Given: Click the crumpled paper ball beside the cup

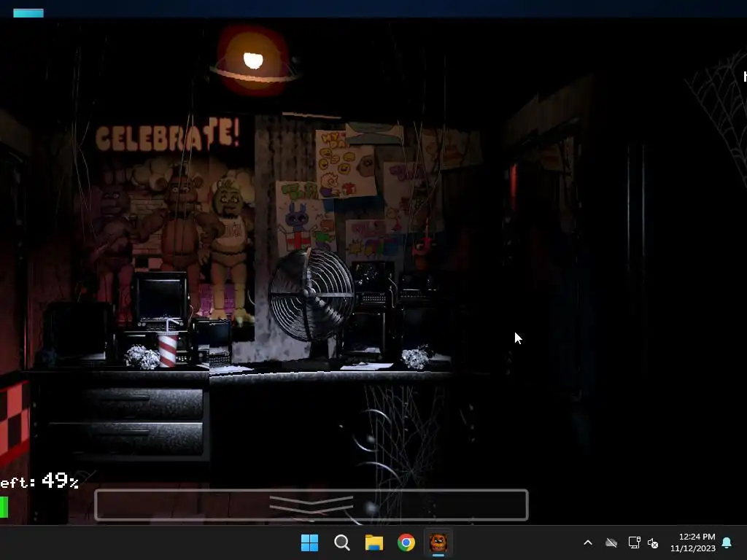Looking at the screenshot, I should point(142,357).
